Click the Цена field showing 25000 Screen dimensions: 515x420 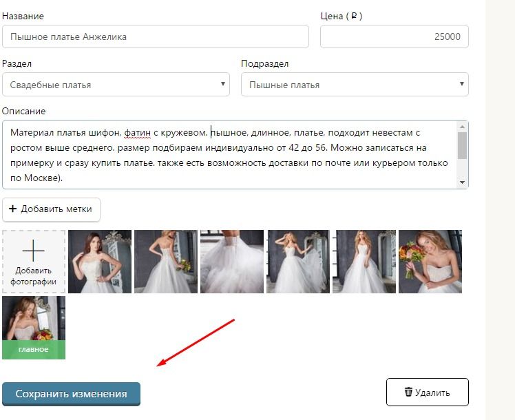[394, 36]
